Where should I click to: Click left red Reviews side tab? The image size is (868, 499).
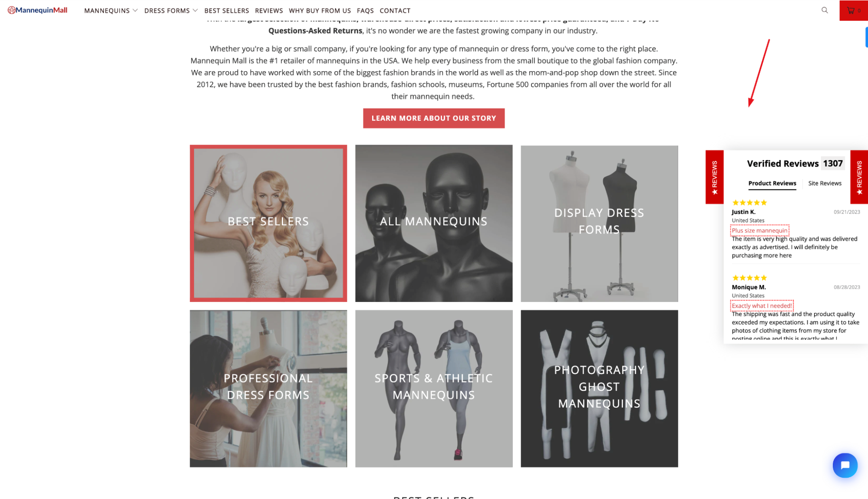714,177
